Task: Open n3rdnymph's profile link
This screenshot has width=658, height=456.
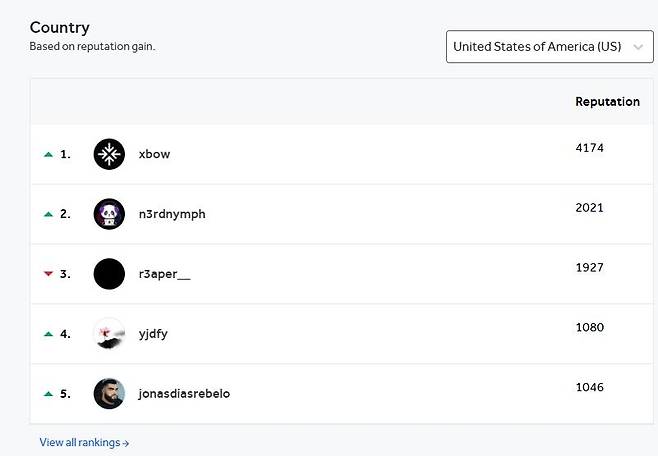Action: coord(172,214)
